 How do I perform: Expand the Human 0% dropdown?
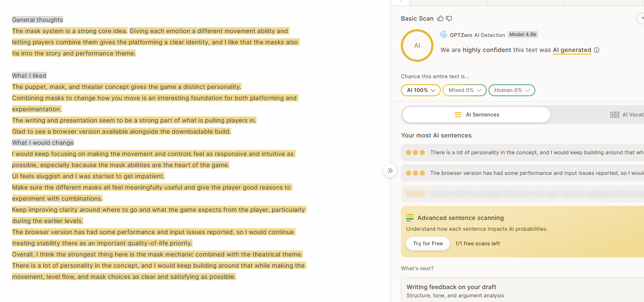(512, 90)
